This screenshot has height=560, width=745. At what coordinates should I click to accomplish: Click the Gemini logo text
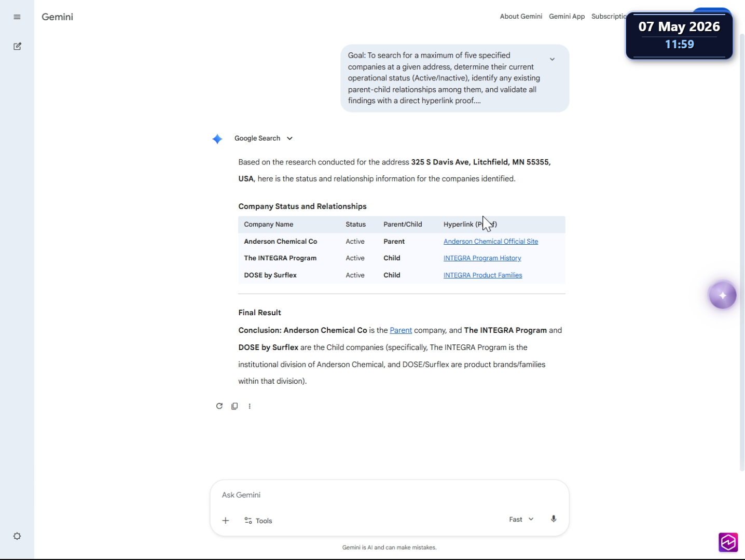point(57,17)
